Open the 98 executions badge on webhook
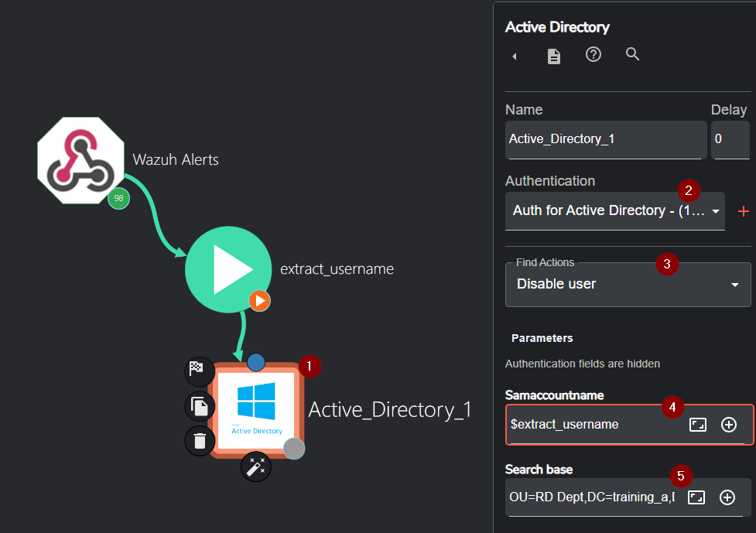Screen dimensions: 756x533 tap(118, 198)
